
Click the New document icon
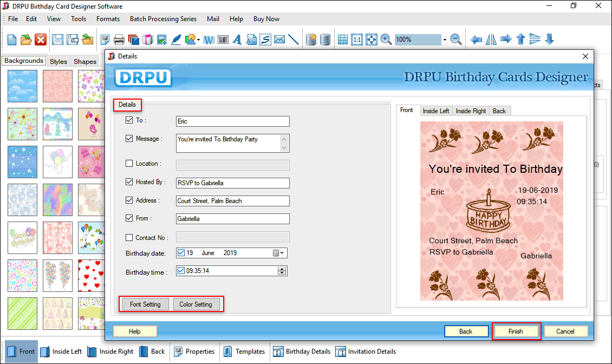tap(12, 40)
